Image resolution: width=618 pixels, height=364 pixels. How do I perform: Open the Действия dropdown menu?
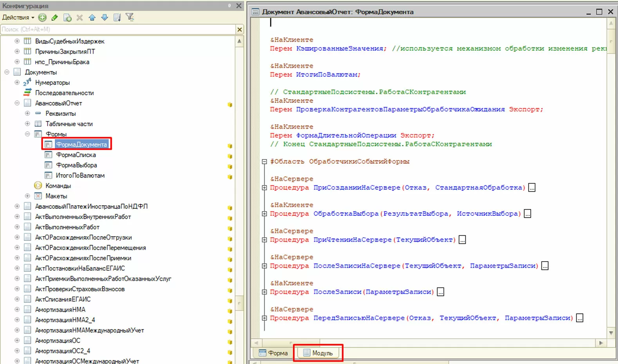click(18, 17)
